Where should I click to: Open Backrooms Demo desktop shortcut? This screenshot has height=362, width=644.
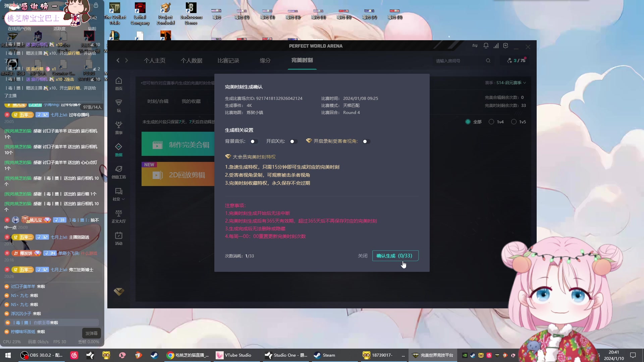click(191, 14)
